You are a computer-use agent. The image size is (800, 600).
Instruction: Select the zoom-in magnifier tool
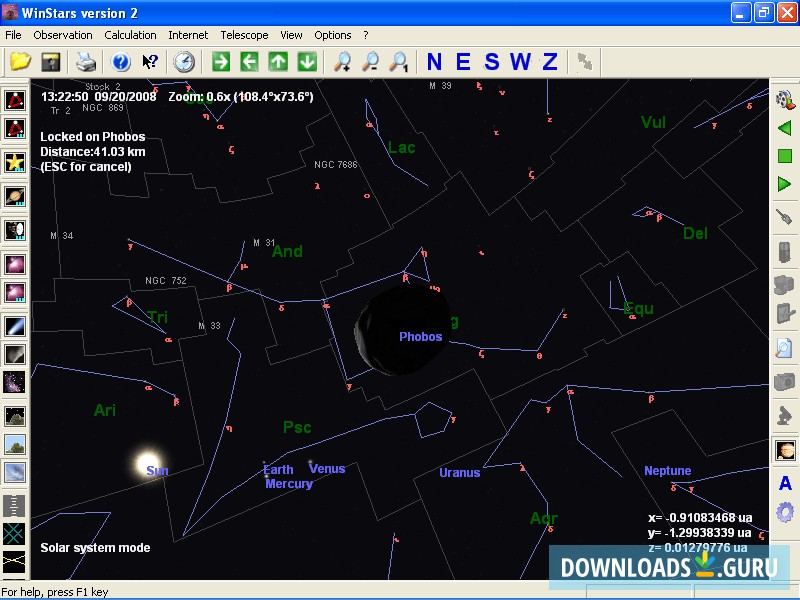point(345,62)
